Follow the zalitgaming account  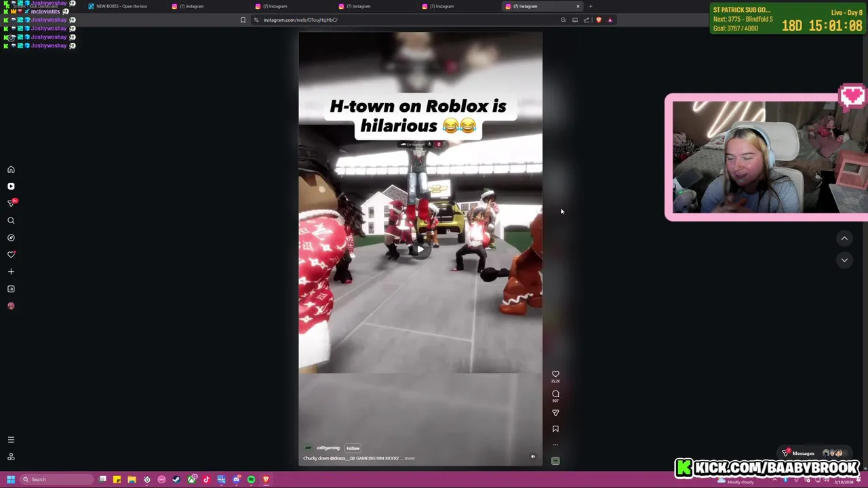coord(353,448)
